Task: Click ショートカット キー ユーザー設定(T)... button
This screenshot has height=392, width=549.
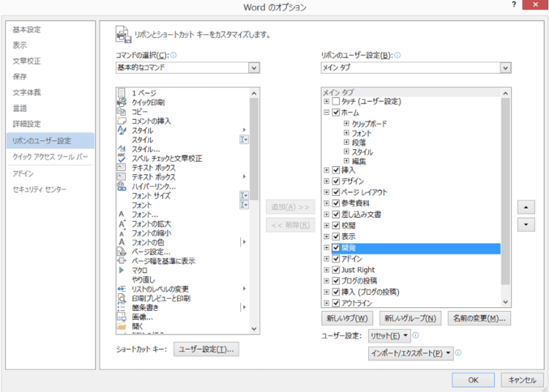Action: point(206,349)
